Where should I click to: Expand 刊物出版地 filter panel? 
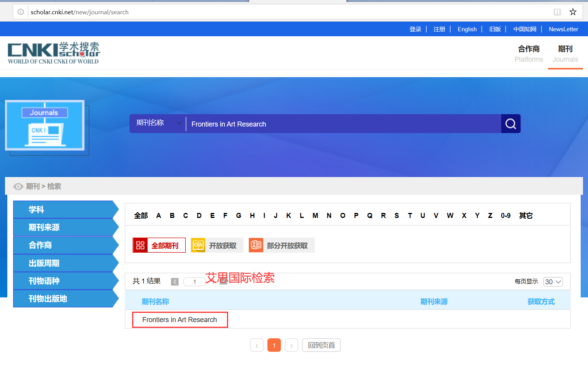[x=66, y=299]
